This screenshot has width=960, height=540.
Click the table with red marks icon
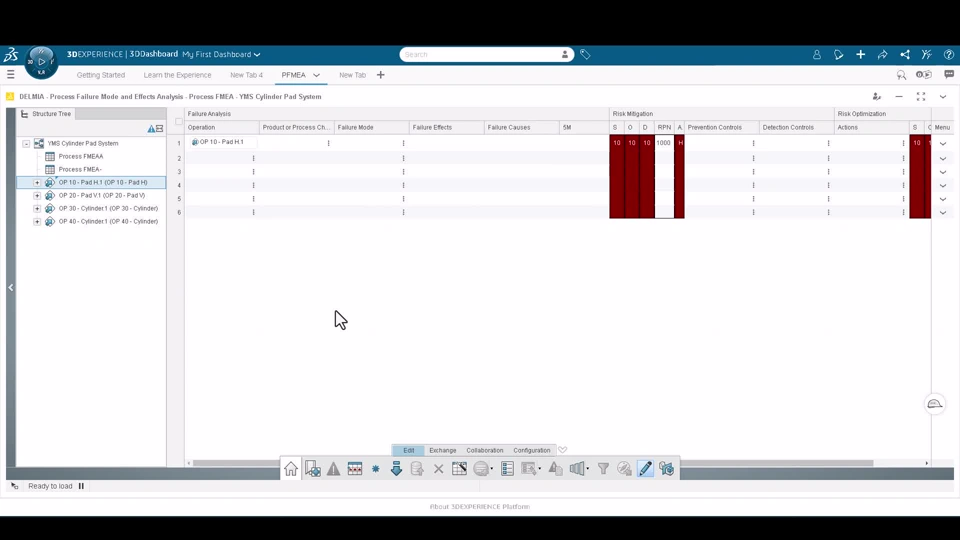354,469
